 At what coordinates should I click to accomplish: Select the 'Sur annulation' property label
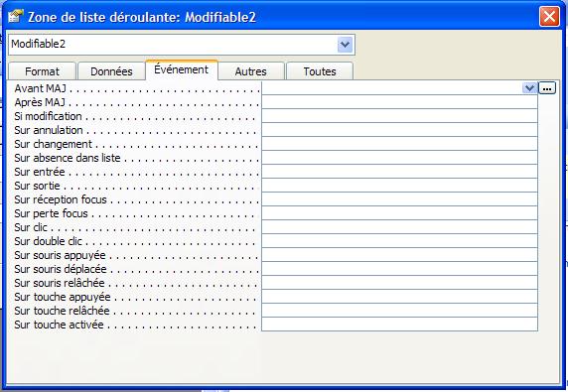click(49, 130)
